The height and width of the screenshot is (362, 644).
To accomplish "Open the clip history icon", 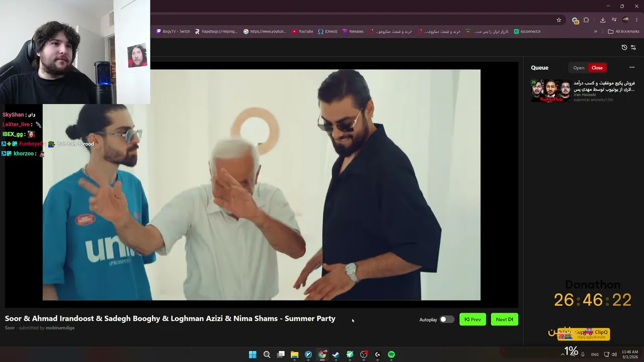I will pyautogui.click(x=624, y=47).
